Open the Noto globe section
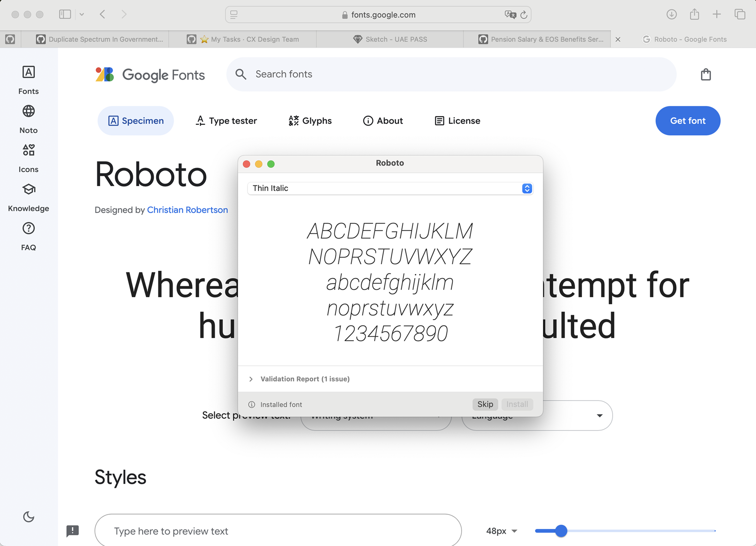756x546 pixels. coord(28,119)
